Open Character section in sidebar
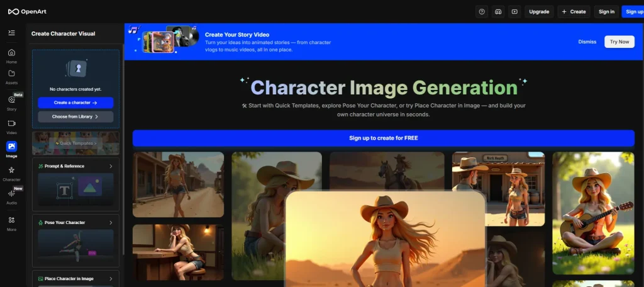This screenshot has width=644, height=287. point(11,174)
